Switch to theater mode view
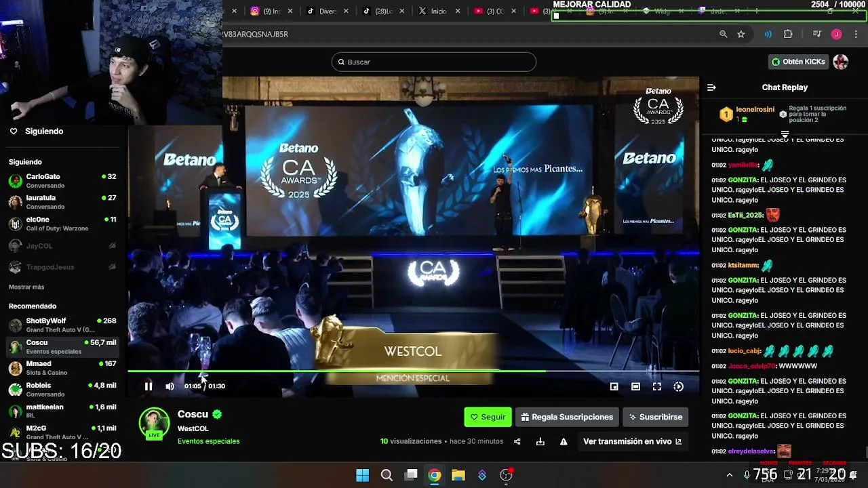The height and width of the screenshot is (488, 868). pos(635,386)
